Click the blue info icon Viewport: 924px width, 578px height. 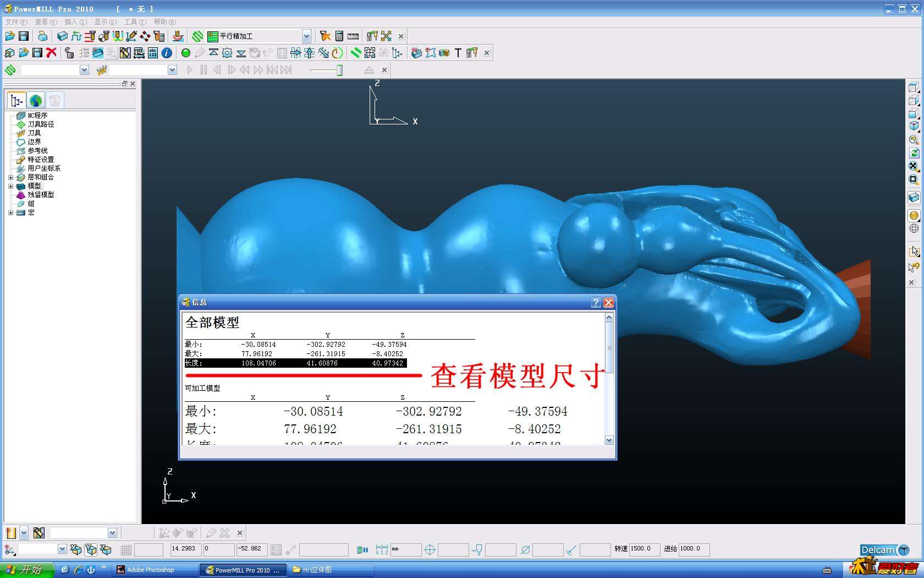coord(167,53)
